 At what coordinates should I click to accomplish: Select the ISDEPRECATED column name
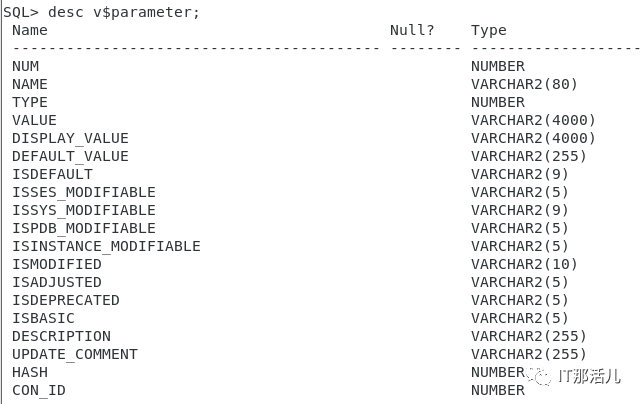(x=66, y=300)
